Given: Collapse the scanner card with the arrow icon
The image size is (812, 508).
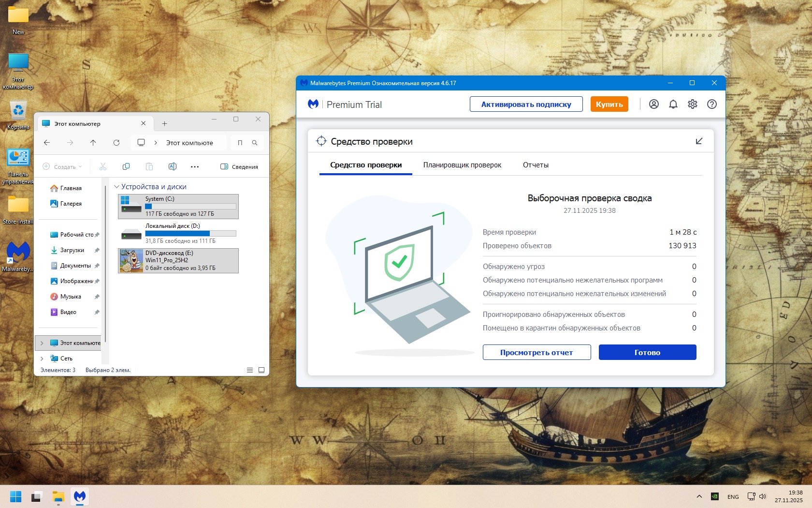Looking at the screenshot, I should pyautogui.click(x=699, y=141).
